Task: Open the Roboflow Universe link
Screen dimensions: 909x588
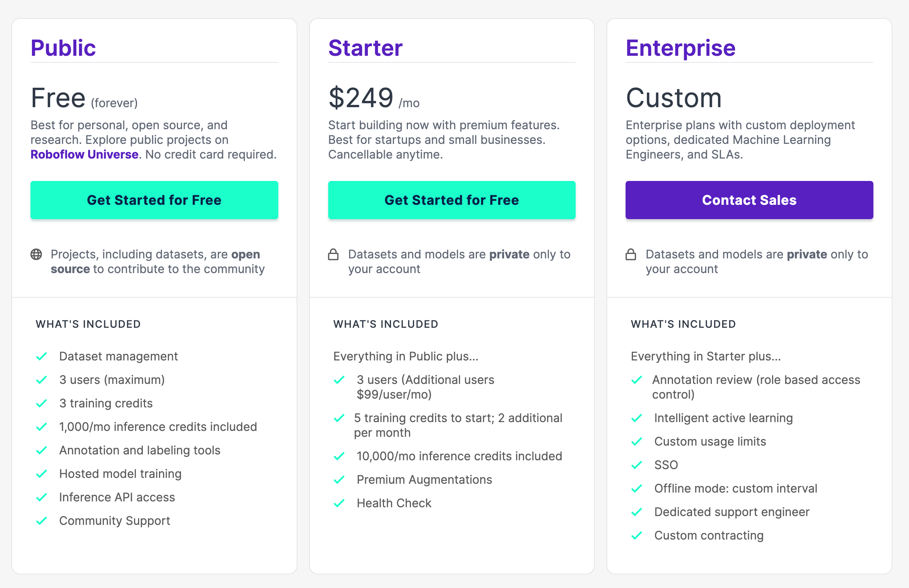Action: 84,155
